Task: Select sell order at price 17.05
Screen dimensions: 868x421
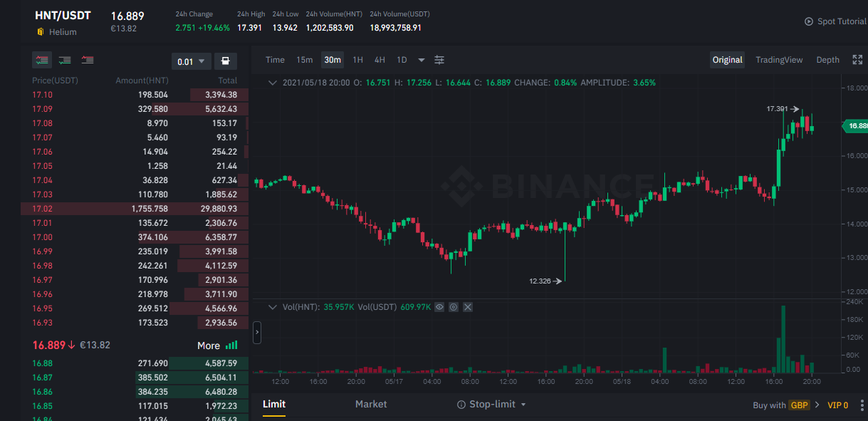Action: (135, 166)
